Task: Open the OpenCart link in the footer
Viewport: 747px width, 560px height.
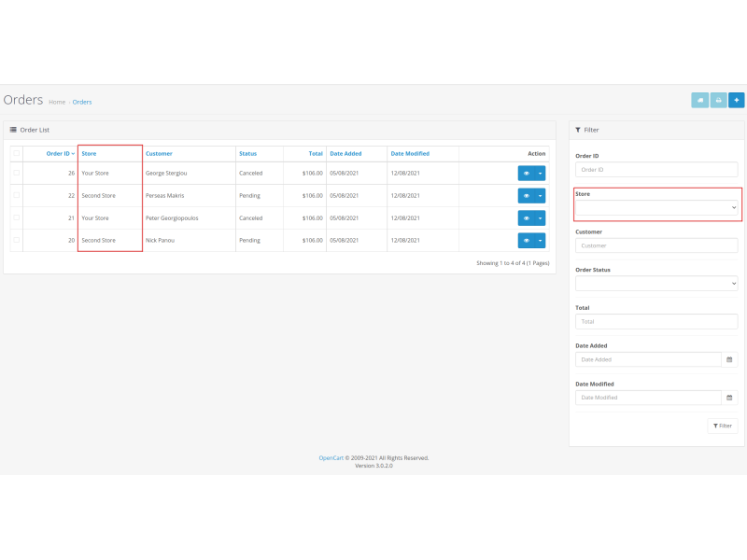Action: 330,458
